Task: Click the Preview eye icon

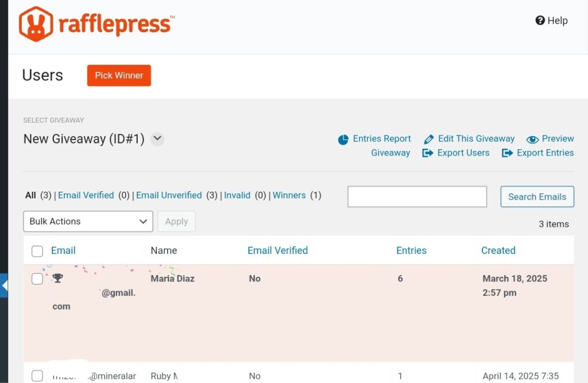Action: [x=532, y=140]
